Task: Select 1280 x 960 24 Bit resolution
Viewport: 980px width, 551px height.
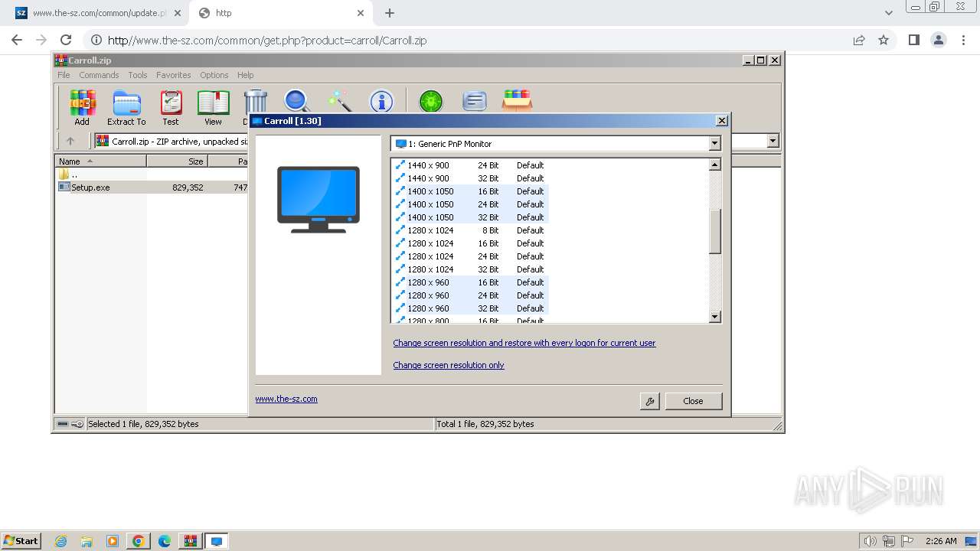Action: point(470,295)
